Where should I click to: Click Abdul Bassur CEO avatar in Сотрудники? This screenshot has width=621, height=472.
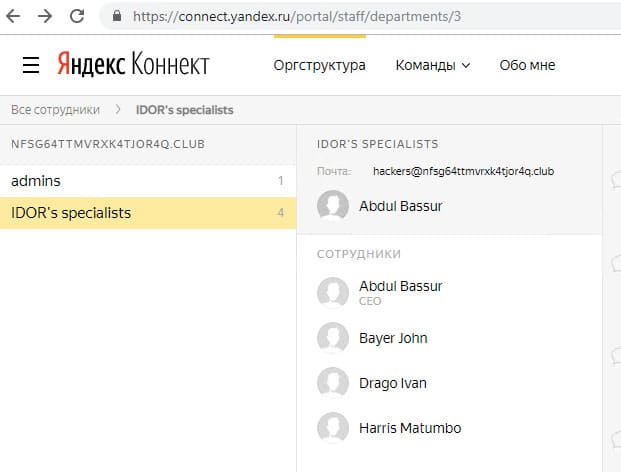point(333,293)
